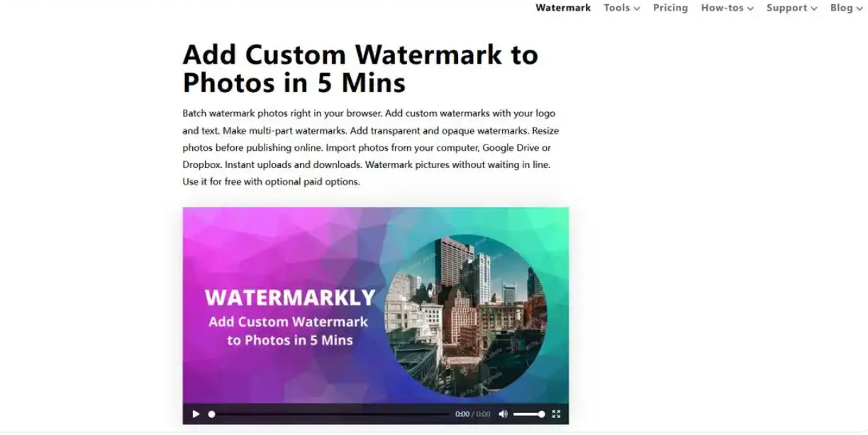Screen dimensions: 868x435
Task: Click the video subtitle 'to Photos in 5 Mins'
Action: pos(289,340)
